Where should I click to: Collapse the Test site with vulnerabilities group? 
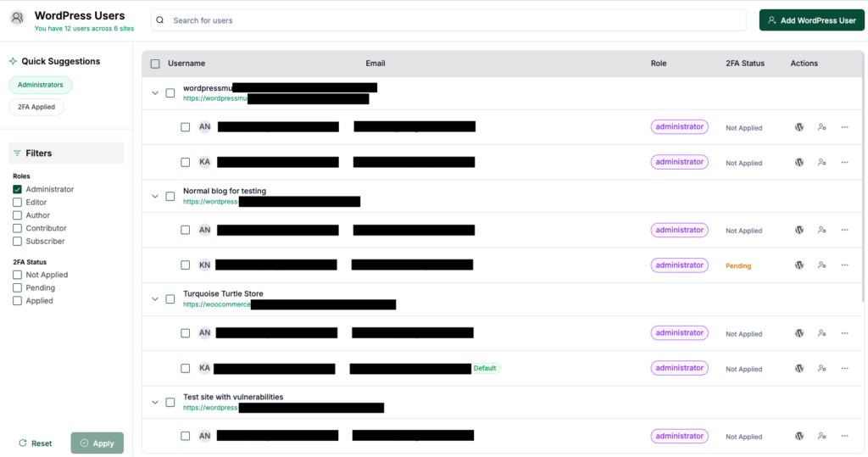155,402
